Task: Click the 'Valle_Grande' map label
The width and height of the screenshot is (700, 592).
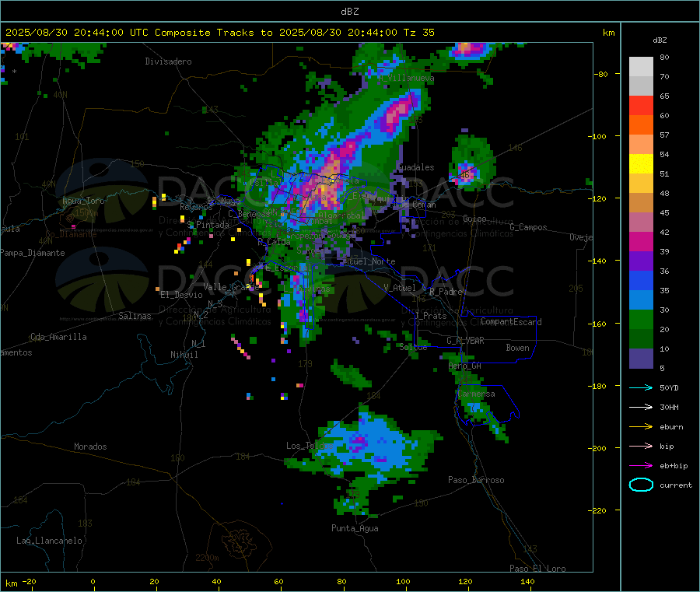Action: (x=231, y=287)
